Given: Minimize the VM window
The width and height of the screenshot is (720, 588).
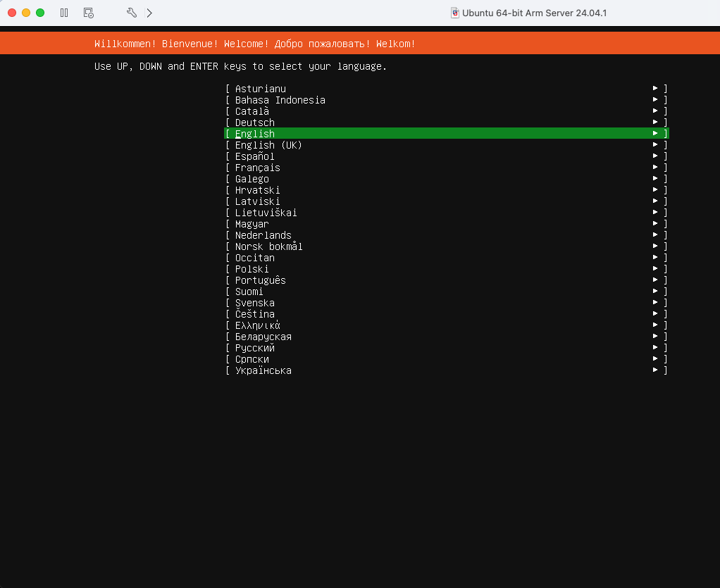Looking at the screenshot, I should 26,13.
